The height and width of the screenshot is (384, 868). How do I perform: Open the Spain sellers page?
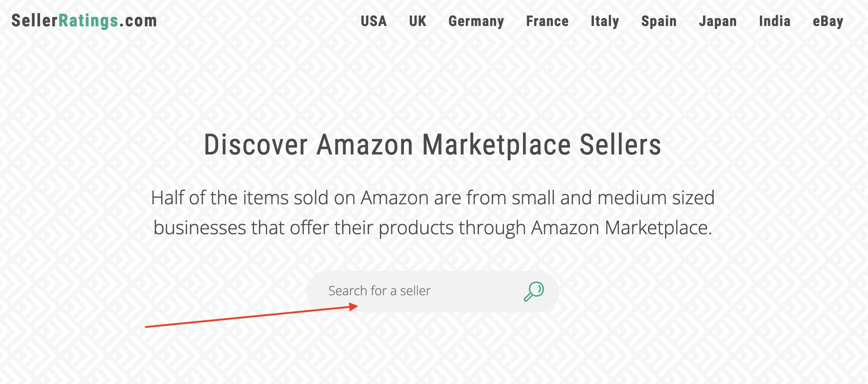pyautogui.click(x=659, y=21)
